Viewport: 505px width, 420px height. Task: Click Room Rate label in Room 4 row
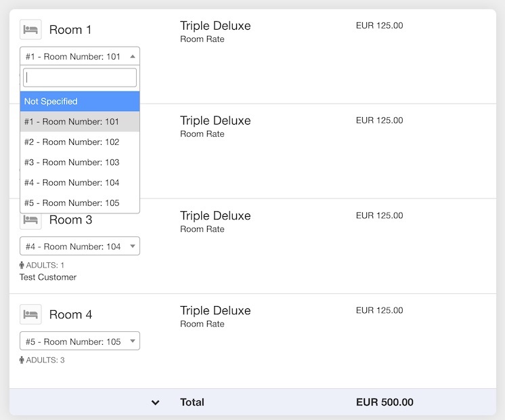tap(202, 324)
